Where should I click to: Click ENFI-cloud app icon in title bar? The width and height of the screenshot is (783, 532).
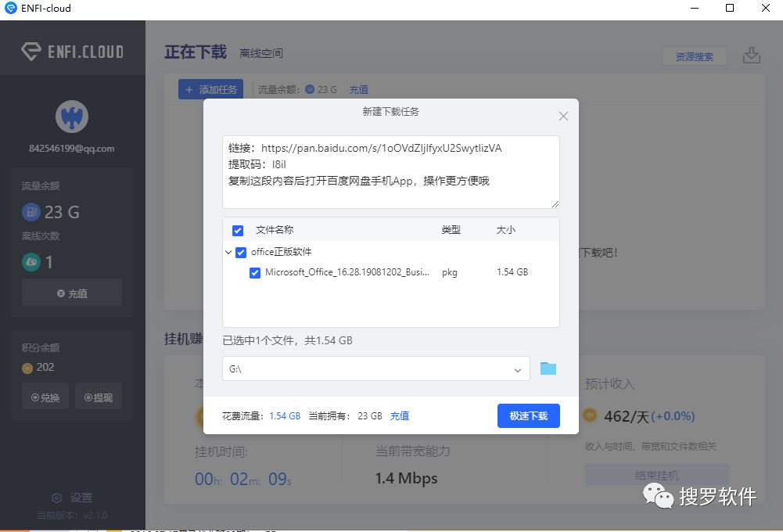(10, 8)
